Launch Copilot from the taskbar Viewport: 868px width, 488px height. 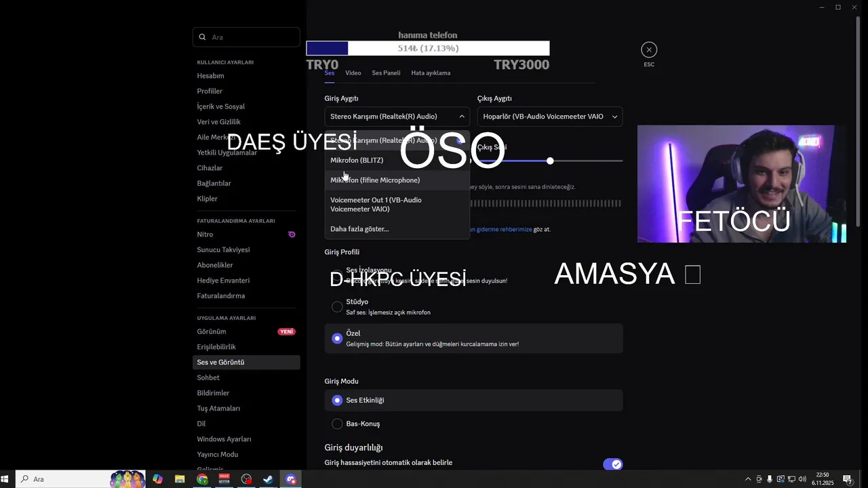(x=157, y=479)
